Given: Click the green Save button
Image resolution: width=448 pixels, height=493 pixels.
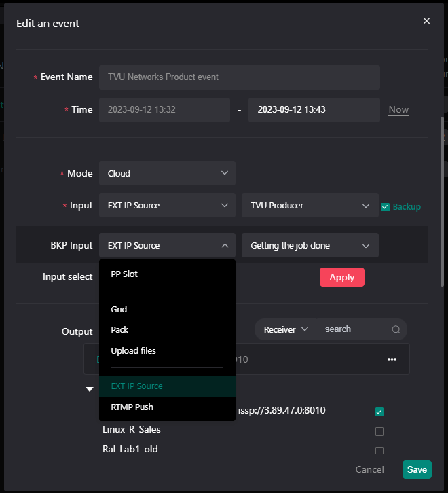Looking at the screenshot, I should point(417,469).
